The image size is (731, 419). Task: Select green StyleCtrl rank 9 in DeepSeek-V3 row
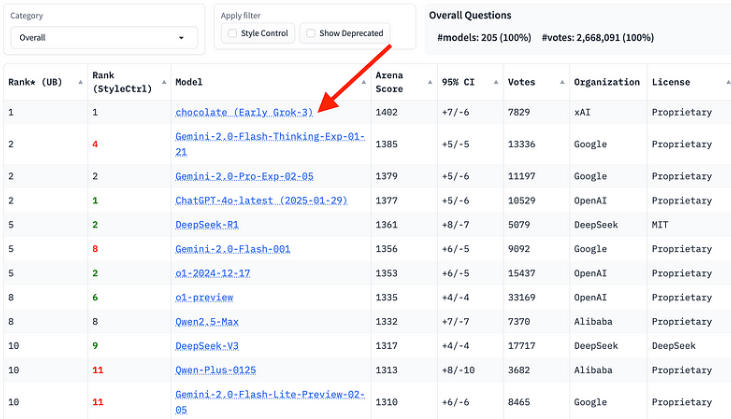(x=95, y=346)
